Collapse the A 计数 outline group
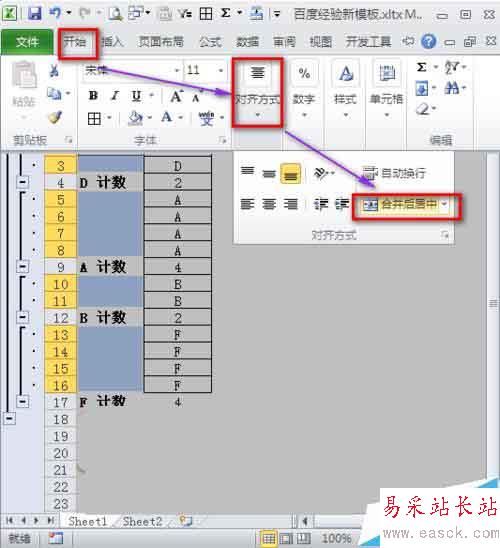This screenshot has height=548, width=500. click(23, 267)
